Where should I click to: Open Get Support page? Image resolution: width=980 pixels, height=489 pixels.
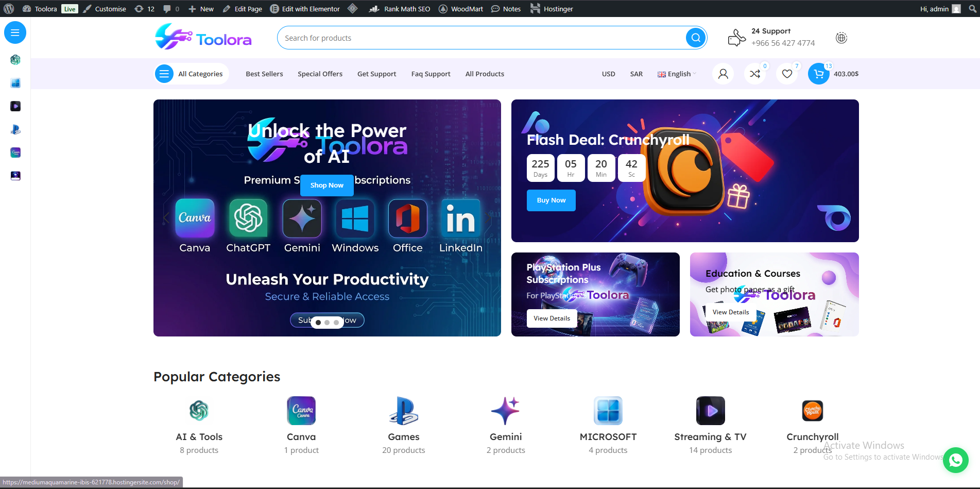[376, 74]
